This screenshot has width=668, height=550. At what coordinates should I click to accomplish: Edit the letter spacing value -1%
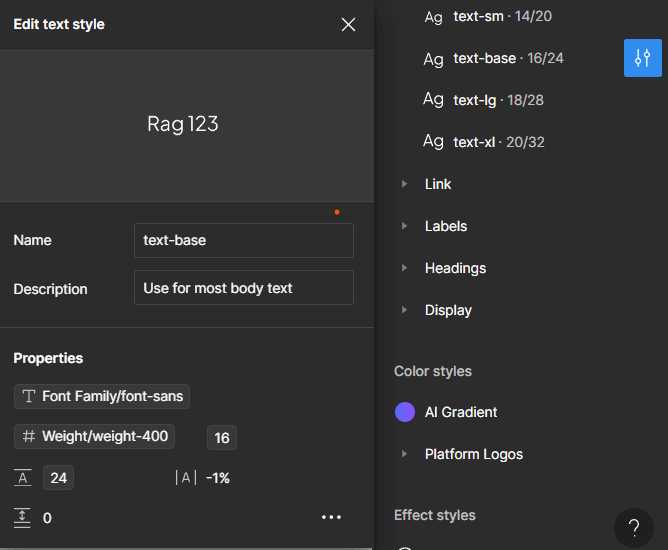click(218, 478)
